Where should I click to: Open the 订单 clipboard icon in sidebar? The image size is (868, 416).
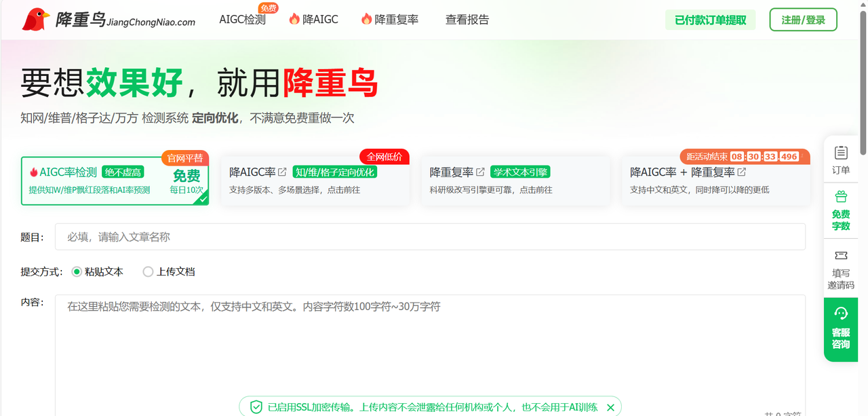point(841,152)
